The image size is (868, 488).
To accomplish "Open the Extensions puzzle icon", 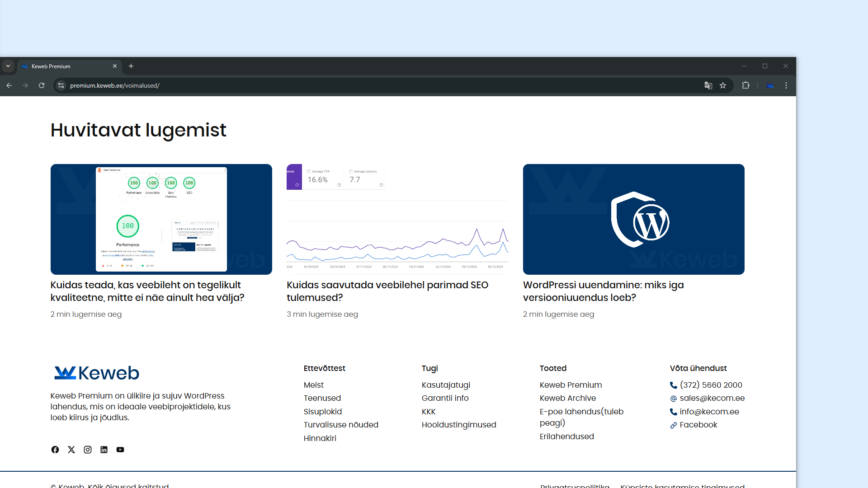I will point(746,85).
